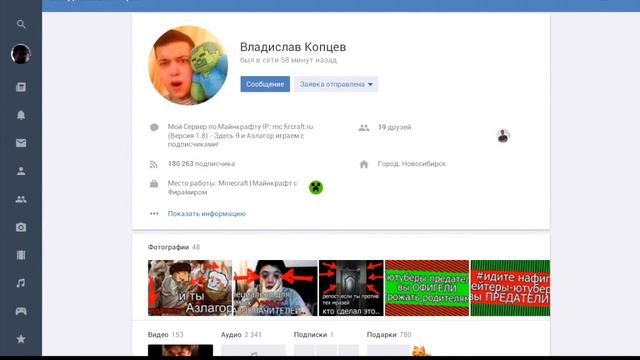Open the dark doorway photo with red arrows
Image resolution: width=640 pixels, height=360 pixels.
tap(351, 288)
